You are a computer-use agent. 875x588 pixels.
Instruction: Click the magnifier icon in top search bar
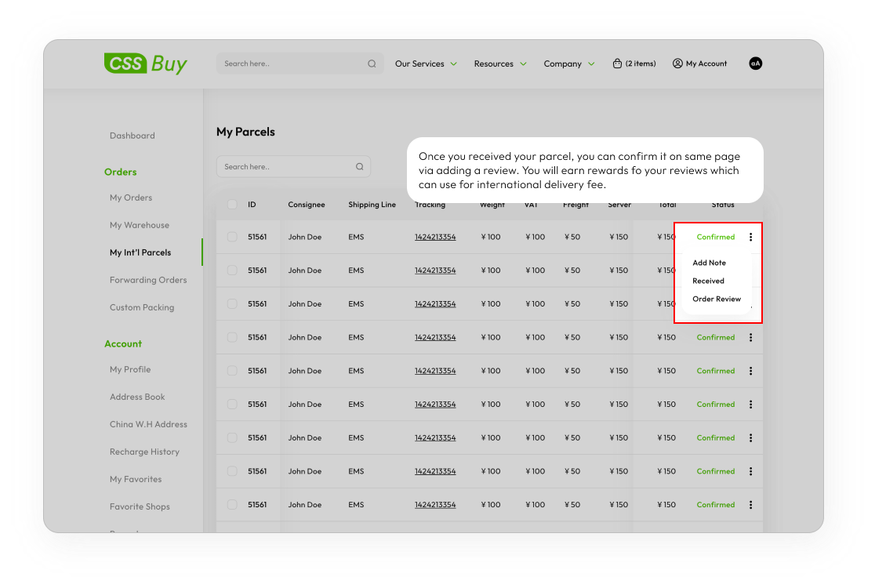(x=372, y=64)
